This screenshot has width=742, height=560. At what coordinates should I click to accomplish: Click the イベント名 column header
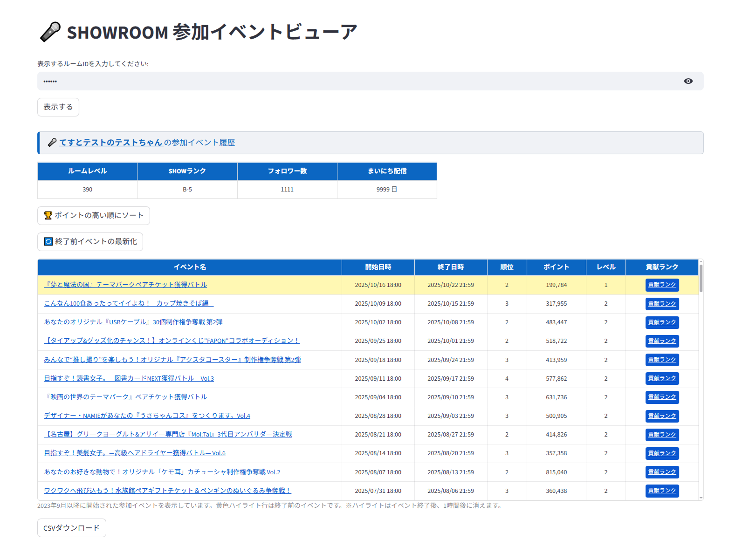pos(190,267)
